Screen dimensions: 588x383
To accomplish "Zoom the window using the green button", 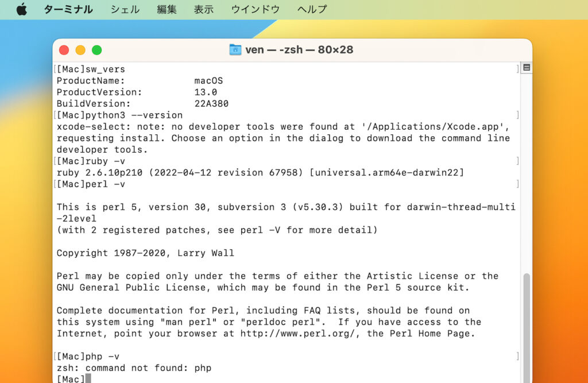I will click(97, 50).
